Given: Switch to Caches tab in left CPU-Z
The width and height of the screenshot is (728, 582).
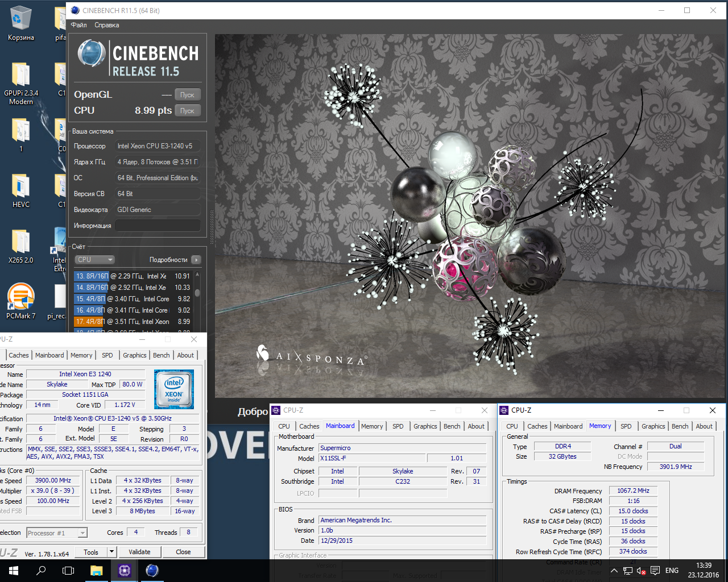Looking at the screenshot, I should pos(19,355).
